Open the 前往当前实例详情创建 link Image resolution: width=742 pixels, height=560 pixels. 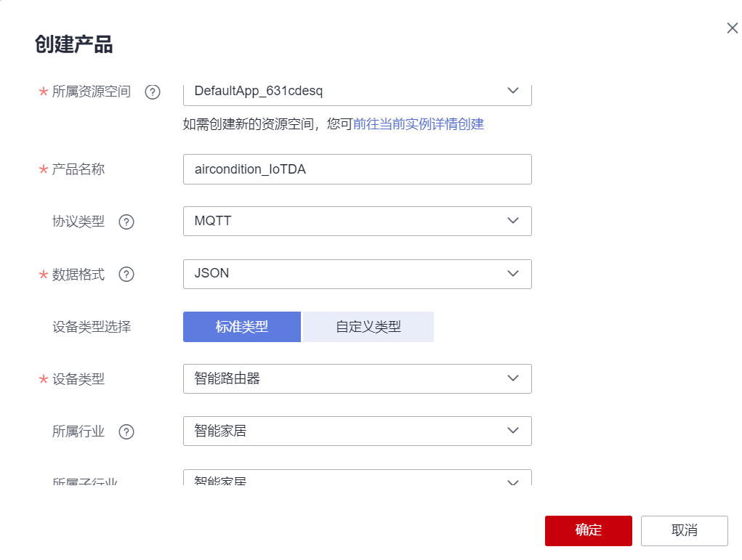(419, 124)
